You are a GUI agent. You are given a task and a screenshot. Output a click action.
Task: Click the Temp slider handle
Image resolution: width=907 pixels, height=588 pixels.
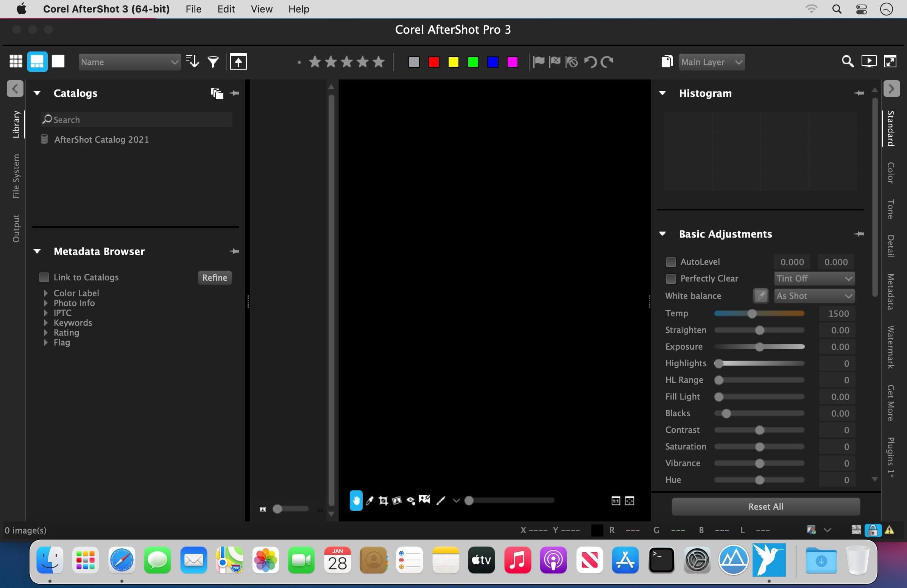coord(752,313)
